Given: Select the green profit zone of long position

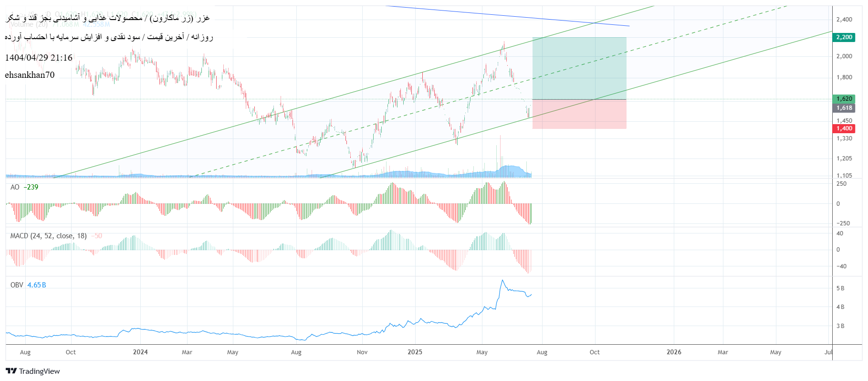Looking at the screenshot, I should click(x=579, y=68).
